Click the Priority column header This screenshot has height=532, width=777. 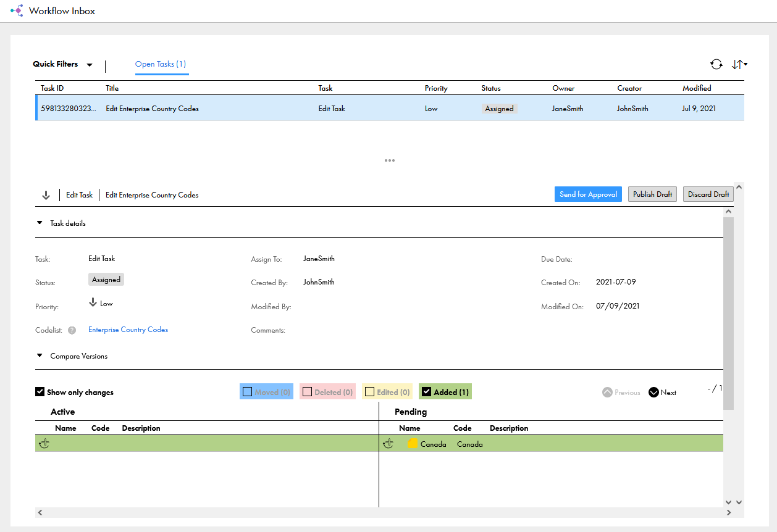[436, 88]
